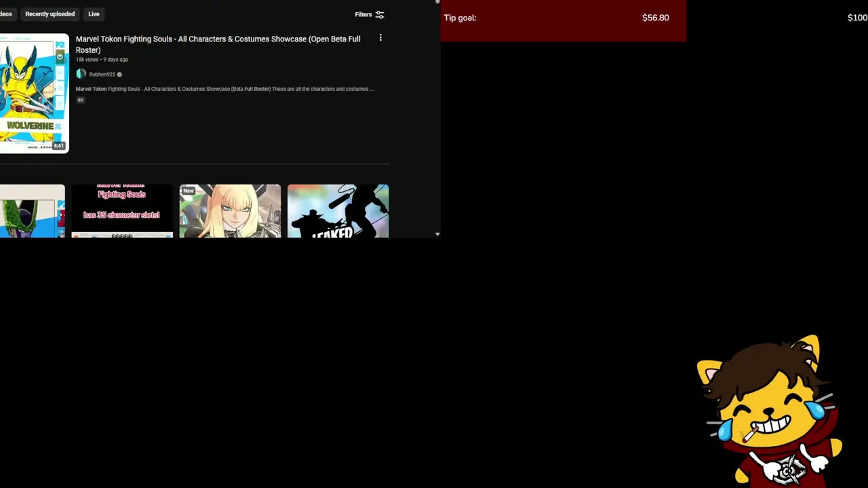Open the Rubhen925 channel name link
868x488 pixels.
click(102, 75)
